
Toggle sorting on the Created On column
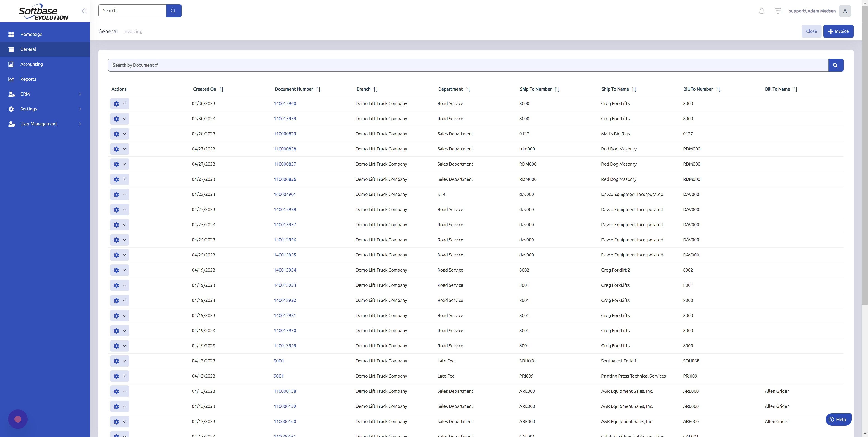pyautogui.click(x=221, y=89)
